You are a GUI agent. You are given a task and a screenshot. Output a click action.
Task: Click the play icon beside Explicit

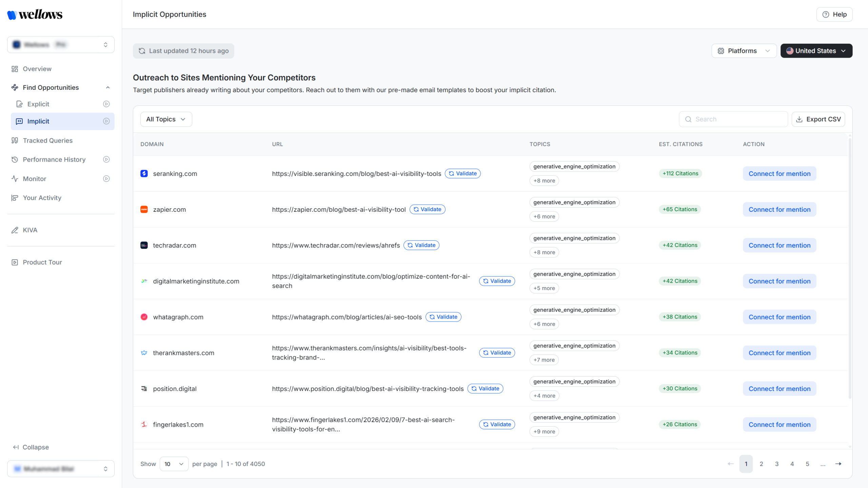tap(106, 104)
